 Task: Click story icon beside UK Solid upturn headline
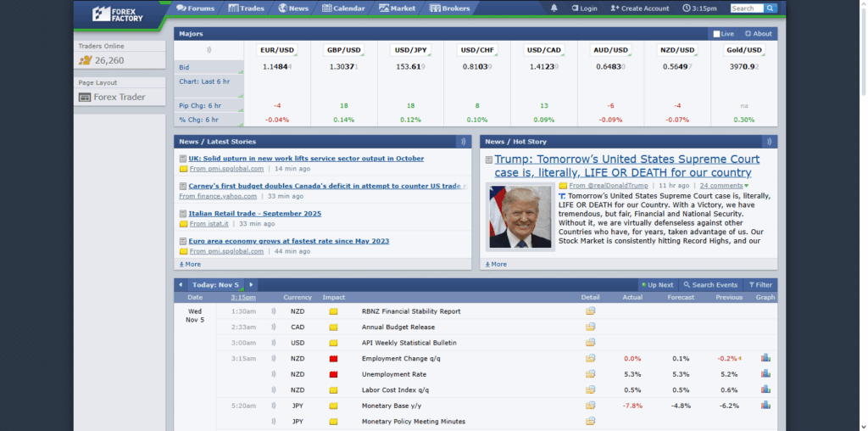click(183, 159)
